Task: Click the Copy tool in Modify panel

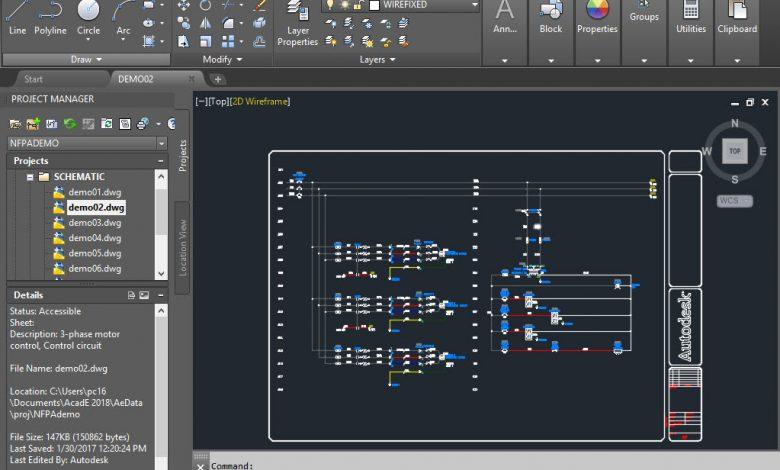Action: (184, 23)
